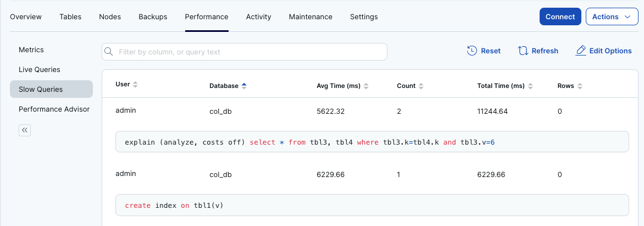Open Live Queries in the sidebar
The height and width of the screenshot is (226, 644).
[x=40, y=69]
